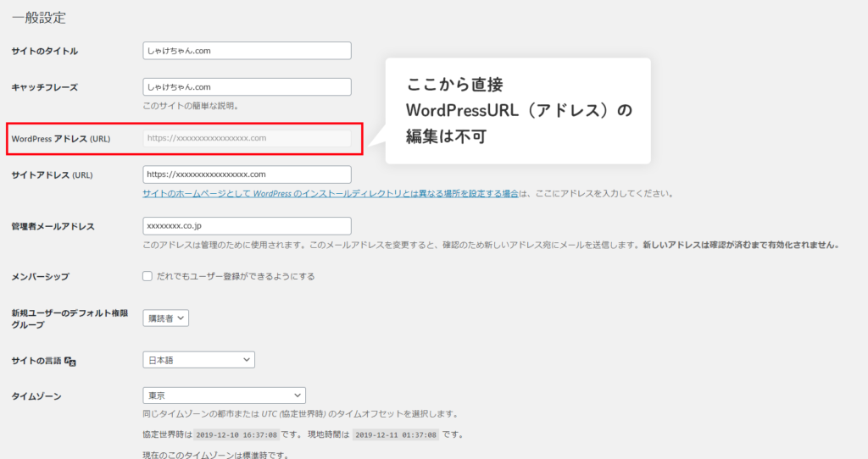Image resolution: width=868 pixels, height=459 pixels.
Task: Click into the キャッチフレーズ input field
Action: coord(247,87)
